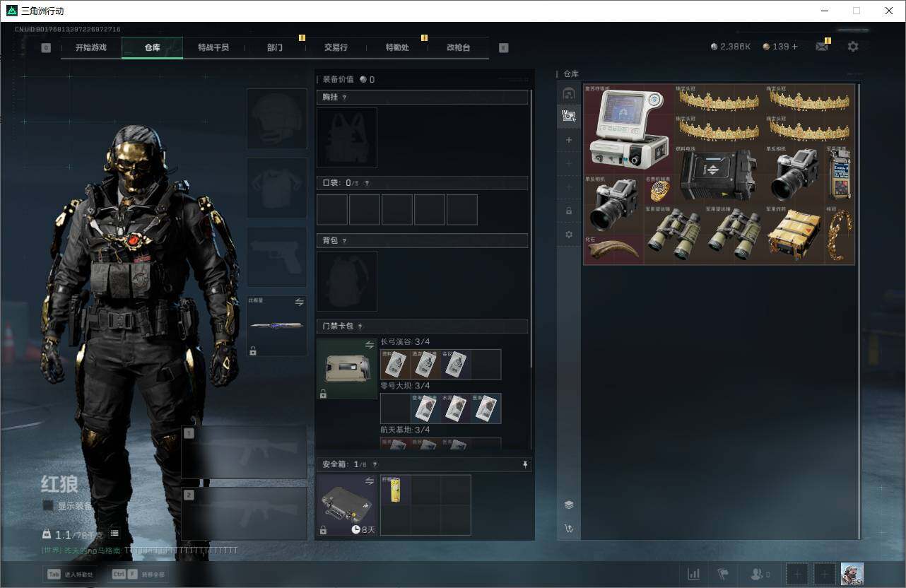Screen dimensions: 906x588
Task: Select primary weapon slot 1
Action: click(x=245, y=452)
